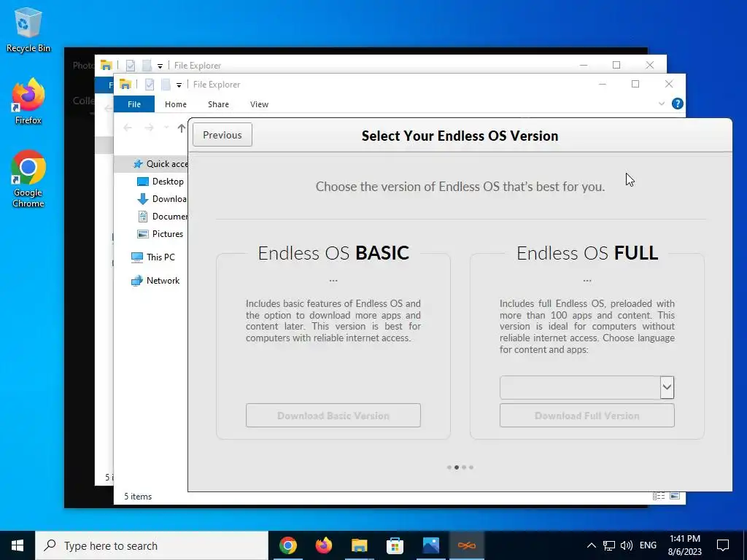Click inside the language combo box field

(x=580, y=387)
